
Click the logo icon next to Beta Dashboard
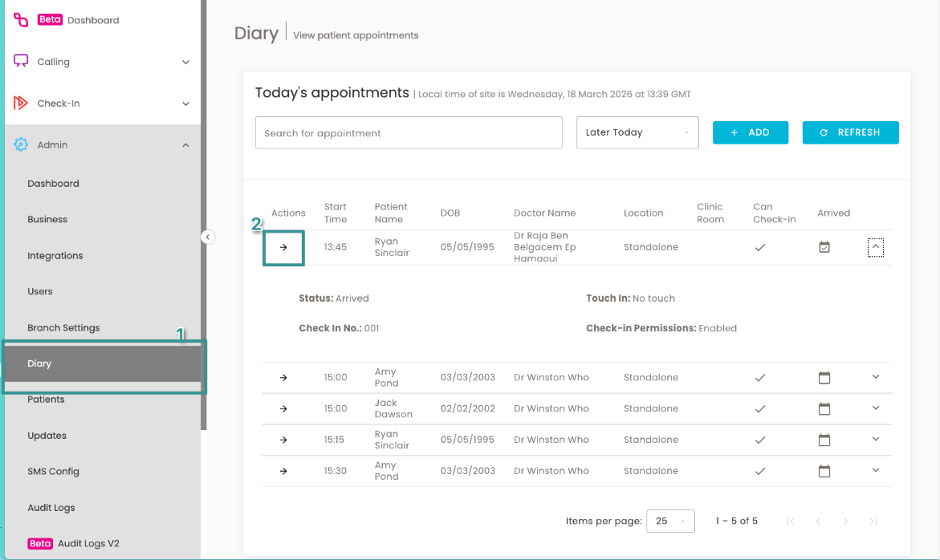pyautogui.click(x=21, y=20)
